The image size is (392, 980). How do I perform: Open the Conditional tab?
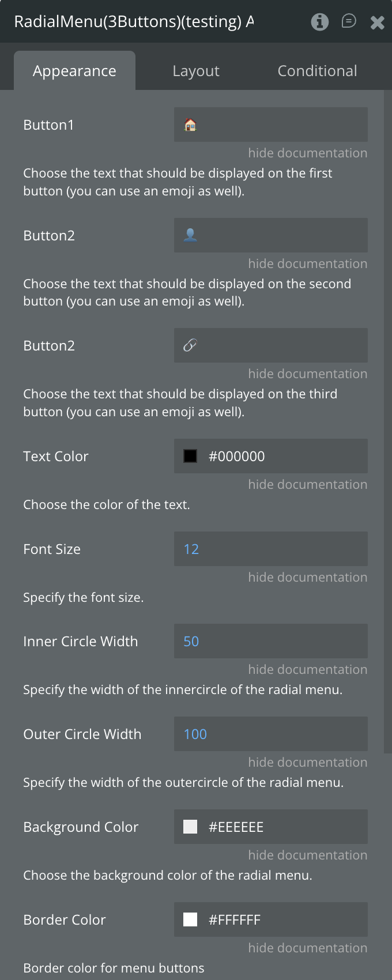pyautogui.click(x=317, y=71)
